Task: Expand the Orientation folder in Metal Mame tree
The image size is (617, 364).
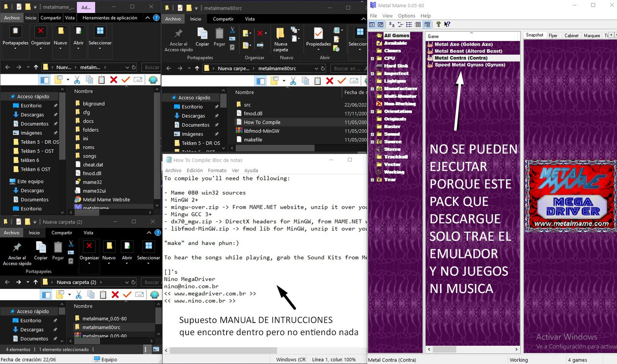Action: (x=372, y=111)
